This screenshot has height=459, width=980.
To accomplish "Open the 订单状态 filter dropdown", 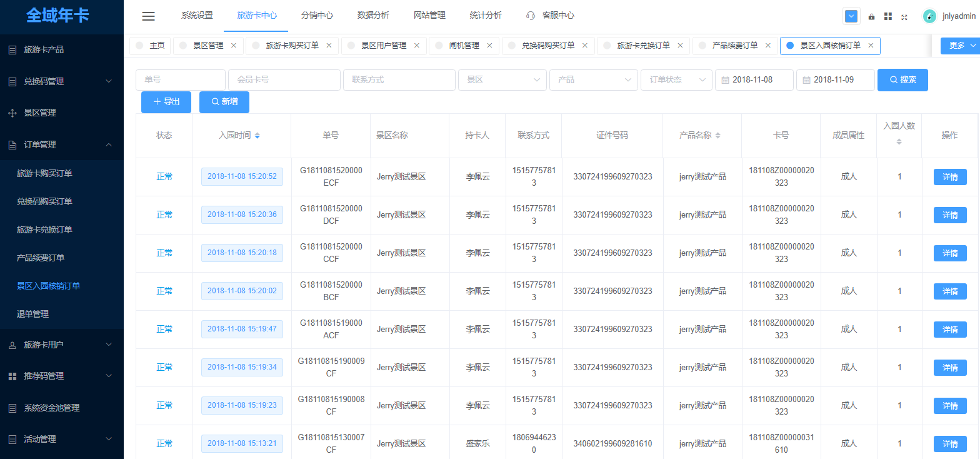I will click(676, 80).
